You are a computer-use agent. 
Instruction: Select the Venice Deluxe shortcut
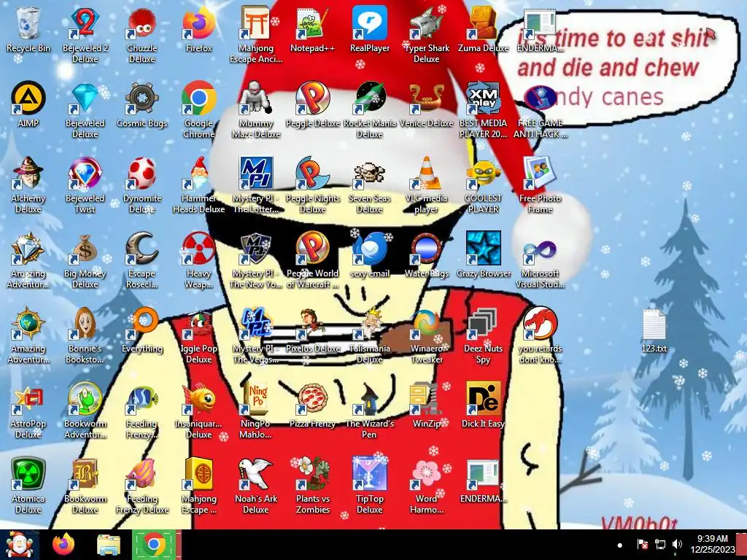[x=426, y=104]
